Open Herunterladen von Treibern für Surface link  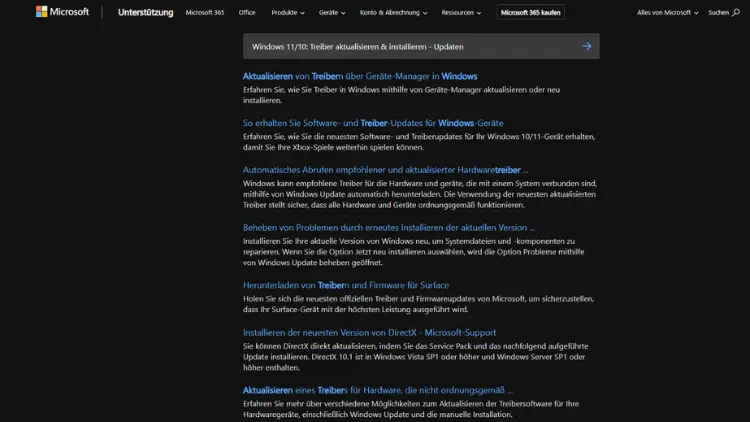(346, 285)
